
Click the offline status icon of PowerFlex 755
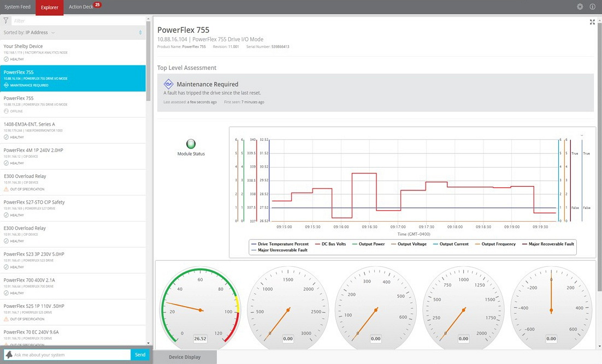6,111
